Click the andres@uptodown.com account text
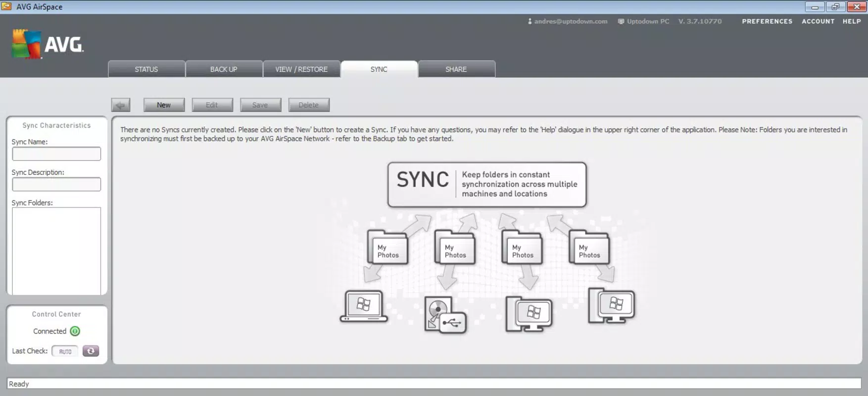 click(571, 21)
